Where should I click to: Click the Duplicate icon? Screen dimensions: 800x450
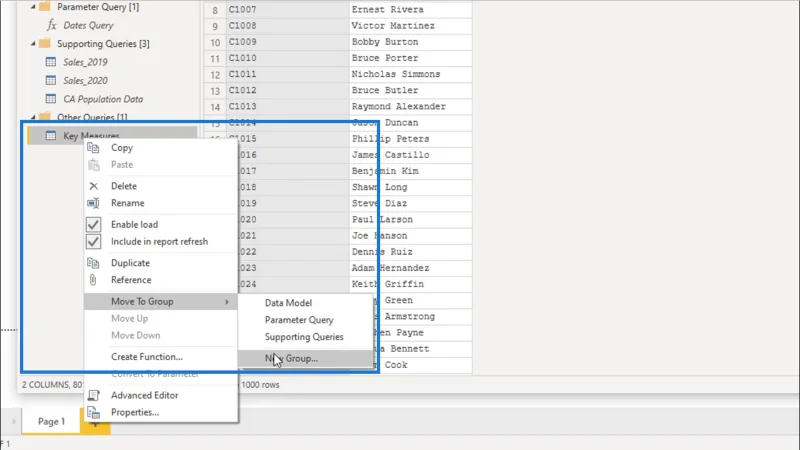coord(93,263)
